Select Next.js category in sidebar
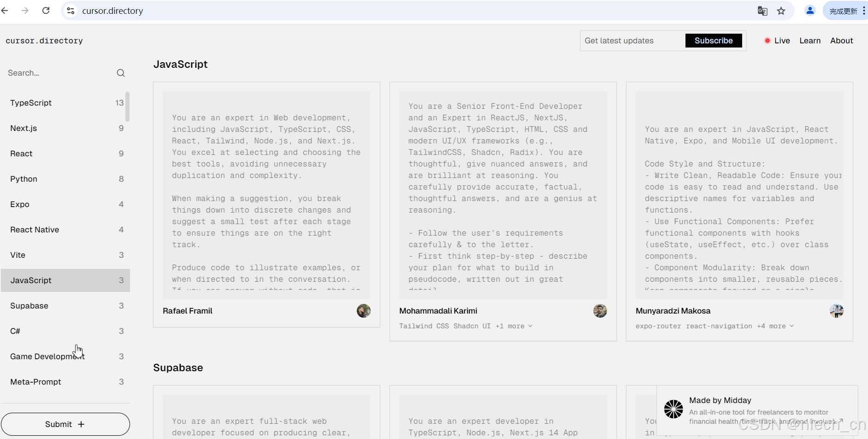Viewport: 868px width, 439px height. (x=65, y=128)
